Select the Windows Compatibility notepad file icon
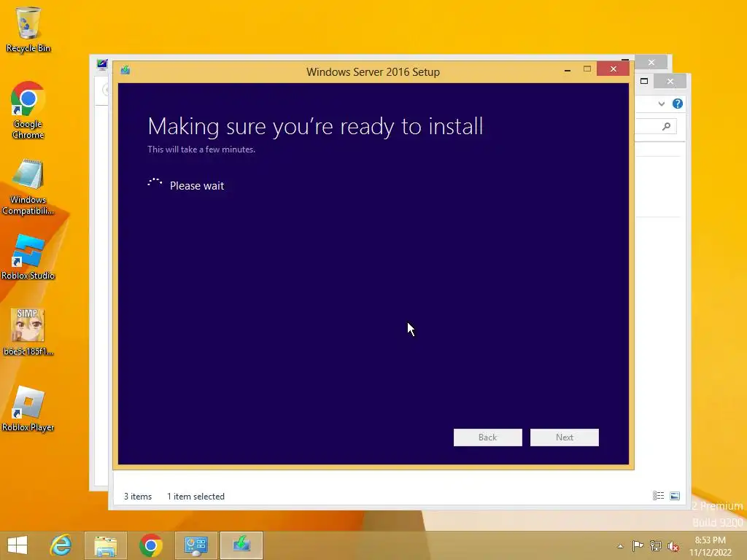Viewport: 747px width, 560px height. tap(28, 187)
